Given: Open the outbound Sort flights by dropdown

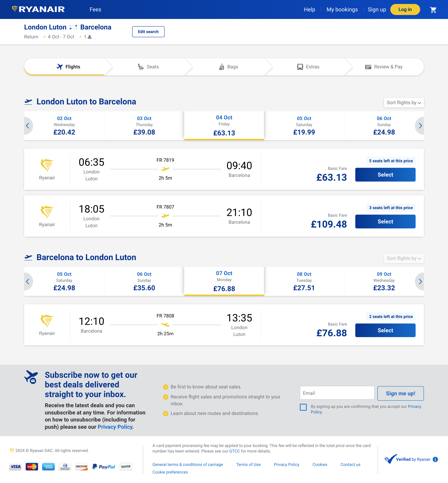Looking at the screenshot, I should (403, 103).
